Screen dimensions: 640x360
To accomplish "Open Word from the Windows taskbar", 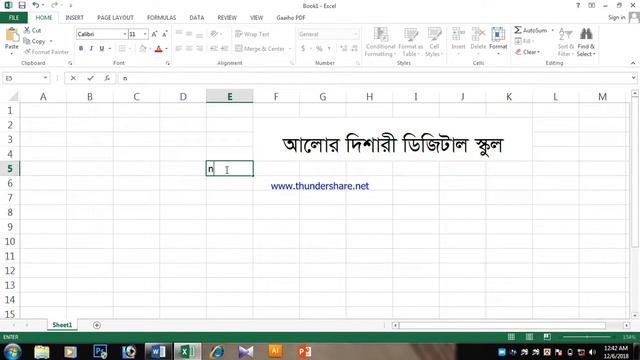I will pos(157,351).
